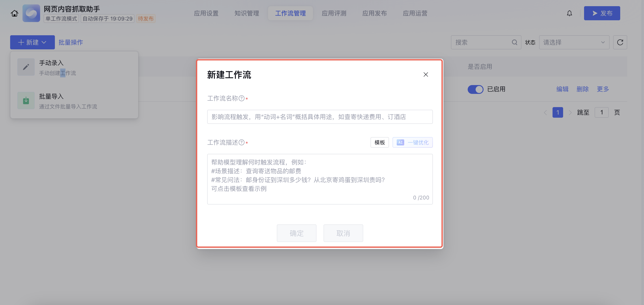Image resolution: width=644 pixels, height=305 pixels.
Task: Select the 手动录入 pencil option
Action: click(x=26, y=67)
